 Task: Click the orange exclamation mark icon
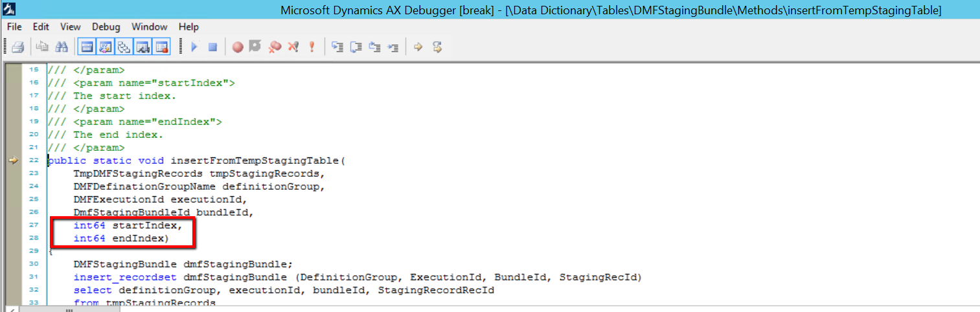click(x=312, y=47)
